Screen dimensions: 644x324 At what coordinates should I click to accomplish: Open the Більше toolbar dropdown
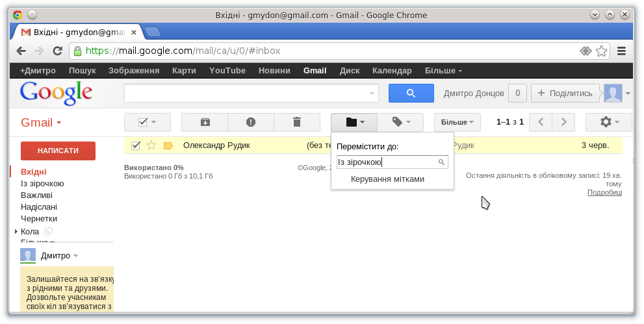tap(457, 122)
